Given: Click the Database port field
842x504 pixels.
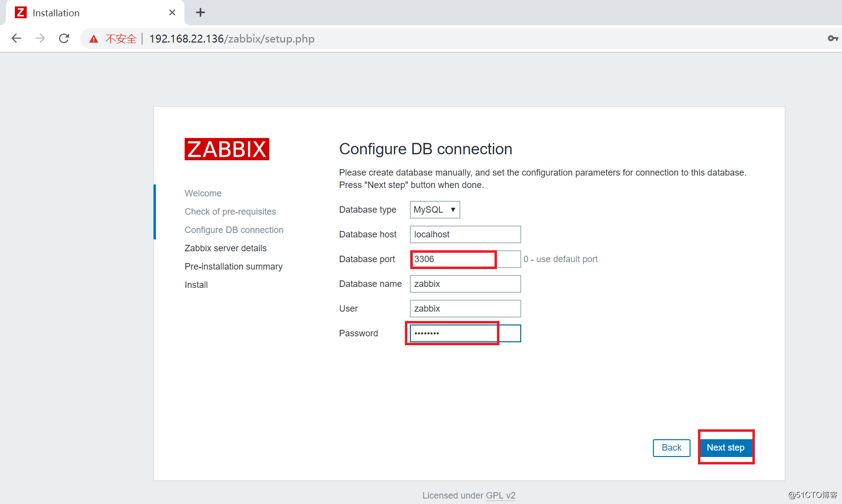Looking at the screenshot, I should tap(465, 259).
